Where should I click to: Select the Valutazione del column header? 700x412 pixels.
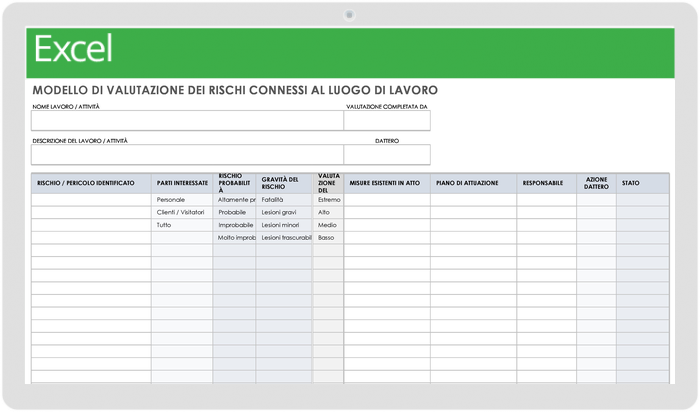(328, 183)
